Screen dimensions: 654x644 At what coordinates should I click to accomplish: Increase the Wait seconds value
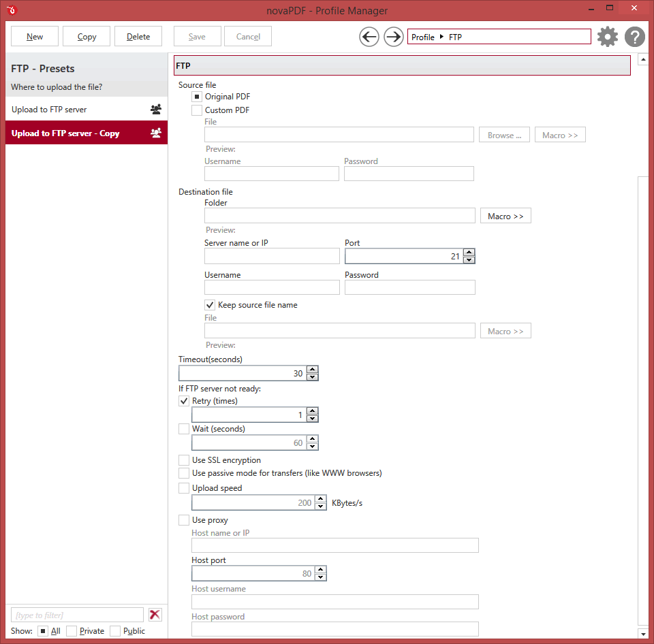[313, 439]
